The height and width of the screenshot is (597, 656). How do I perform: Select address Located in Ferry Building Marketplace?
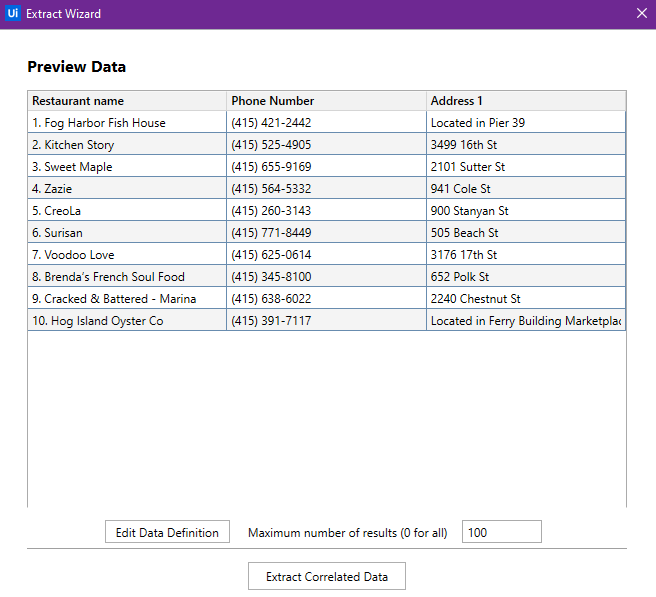tap(526, 320)
